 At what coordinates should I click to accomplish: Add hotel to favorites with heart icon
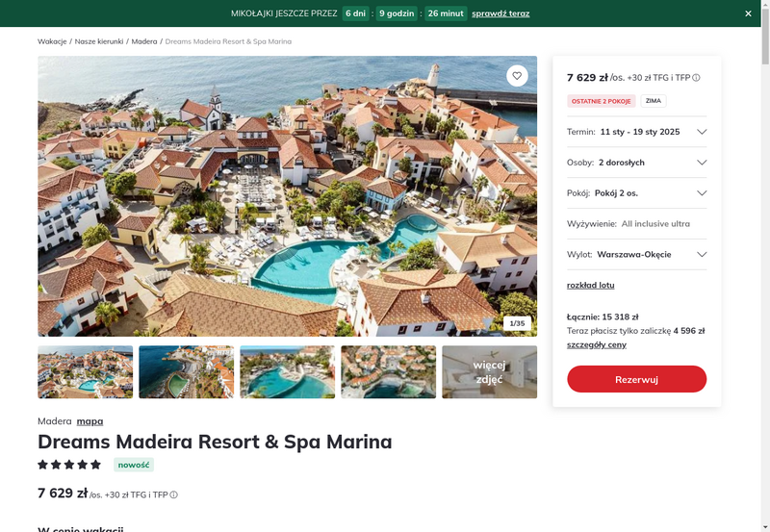click(517, 76)
